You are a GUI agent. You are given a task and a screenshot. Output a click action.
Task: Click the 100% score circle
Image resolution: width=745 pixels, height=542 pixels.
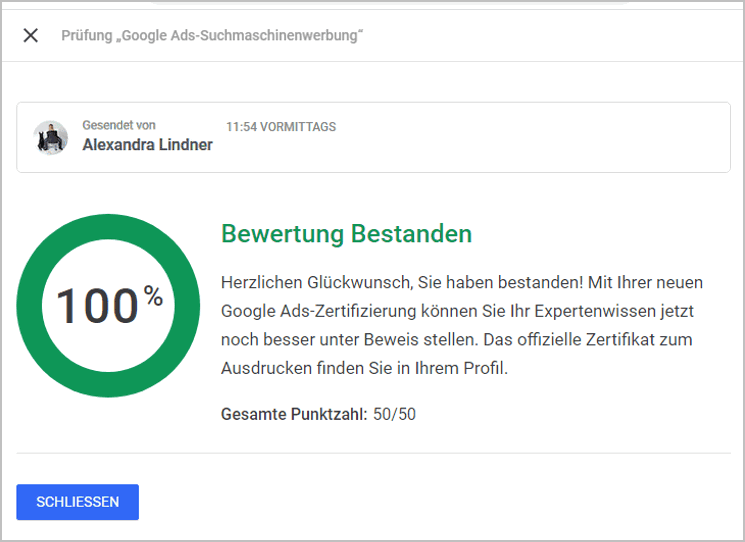[x=108, y=305]
